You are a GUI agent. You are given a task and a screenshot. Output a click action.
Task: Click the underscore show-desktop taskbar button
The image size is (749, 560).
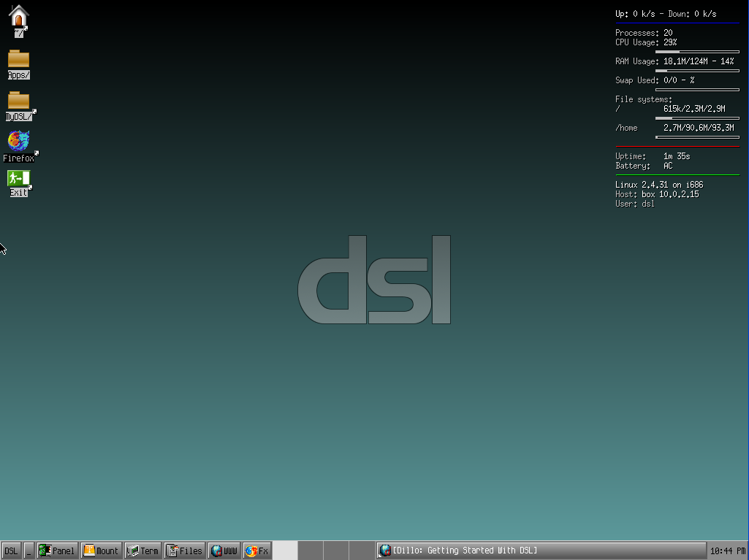pos(28,551)
